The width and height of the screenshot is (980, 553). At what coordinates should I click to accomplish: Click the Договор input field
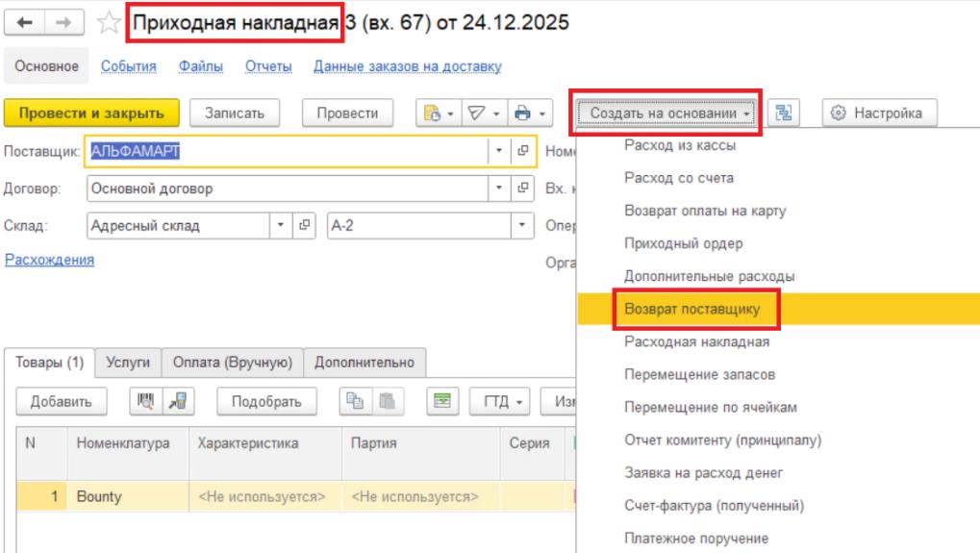pyautogui.click(x=288, y=189)
